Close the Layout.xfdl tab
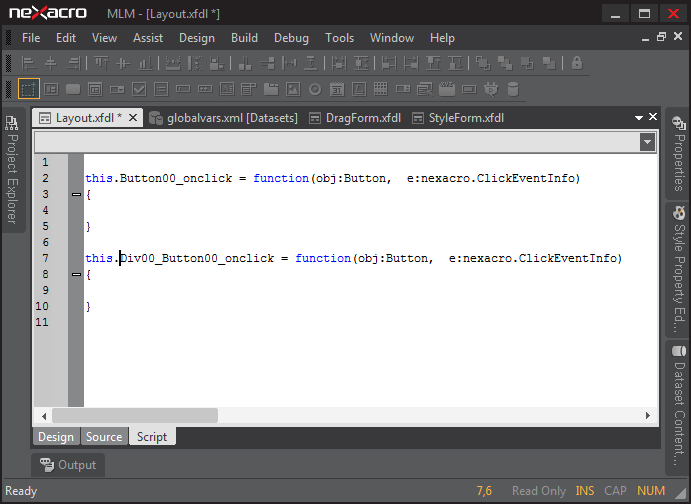This screenshot has width=691, height=504. [x=133, y=118]
